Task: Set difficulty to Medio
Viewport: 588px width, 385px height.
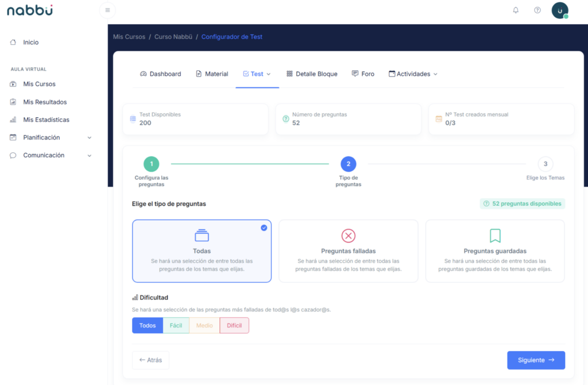Action: pyautogui.click(x=204, y=325)
